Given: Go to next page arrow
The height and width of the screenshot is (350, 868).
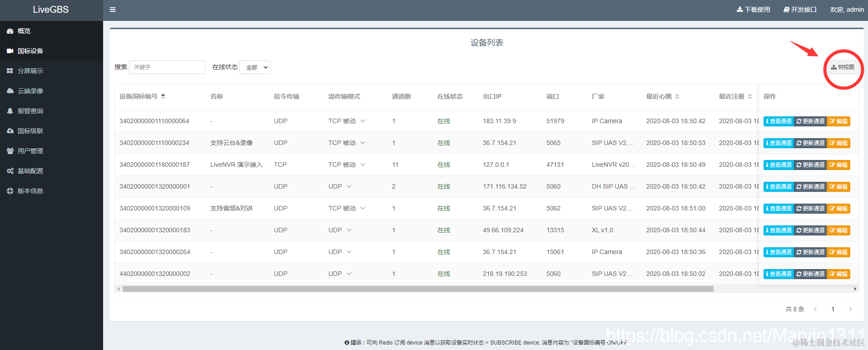Looking at the screenshot, I should click(x=850, y=310).
